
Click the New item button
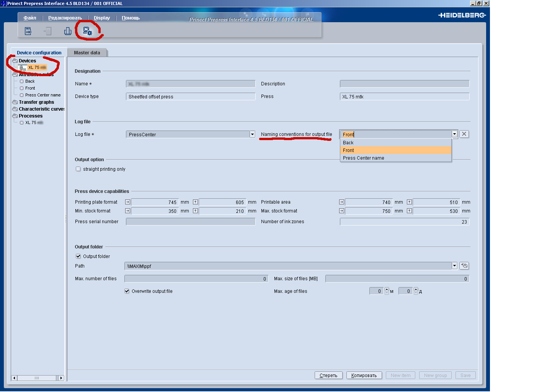[x=400, y=375]
